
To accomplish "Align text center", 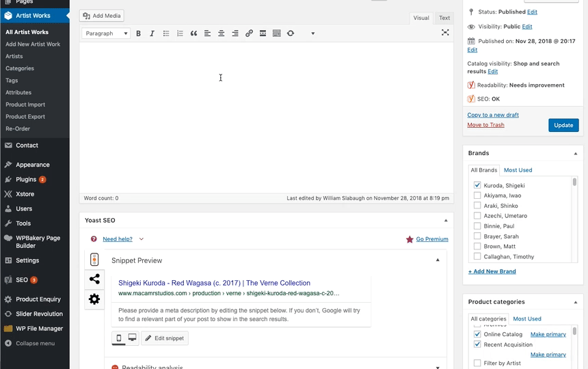I will tap(222, 33).
